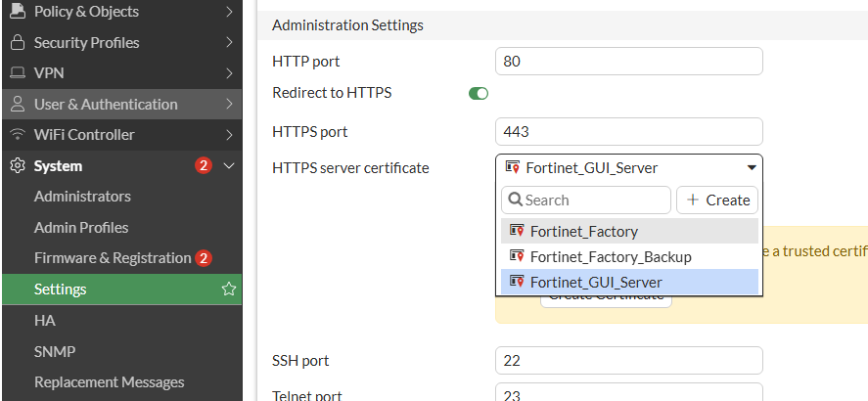
Task: Click the VPN laptop icon
Action: coord(19,73)
